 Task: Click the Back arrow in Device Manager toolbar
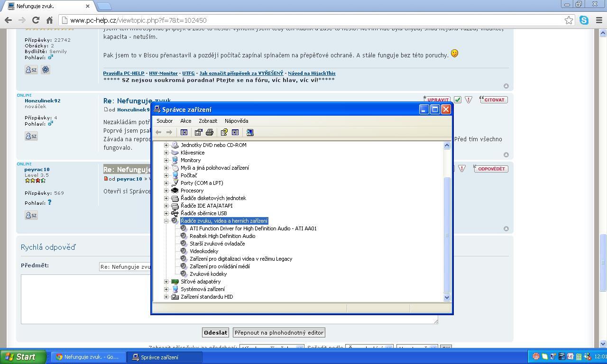coord(158,132)
